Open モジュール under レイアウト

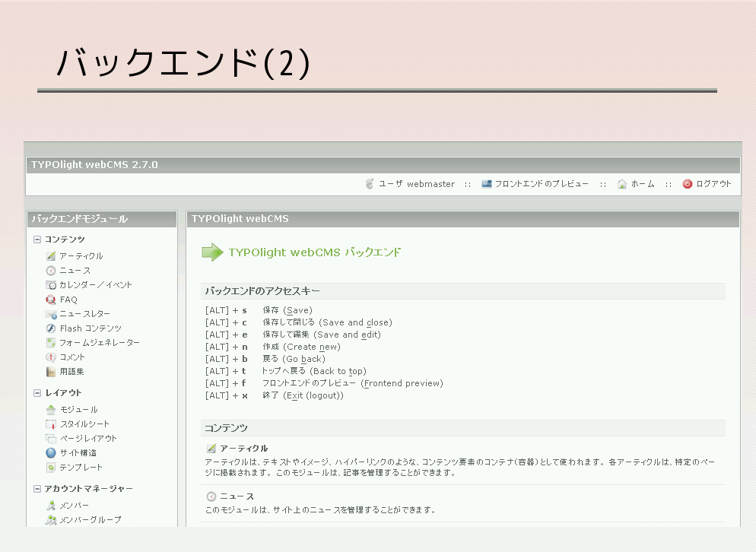click(x=78, y=410)
